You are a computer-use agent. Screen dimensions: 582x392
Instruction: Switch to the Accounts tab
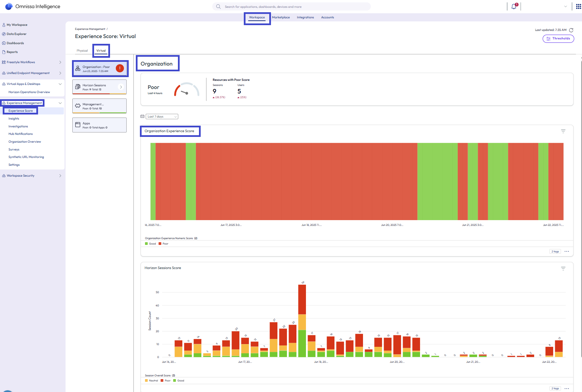pyautogui.click(x=328, y=17)
